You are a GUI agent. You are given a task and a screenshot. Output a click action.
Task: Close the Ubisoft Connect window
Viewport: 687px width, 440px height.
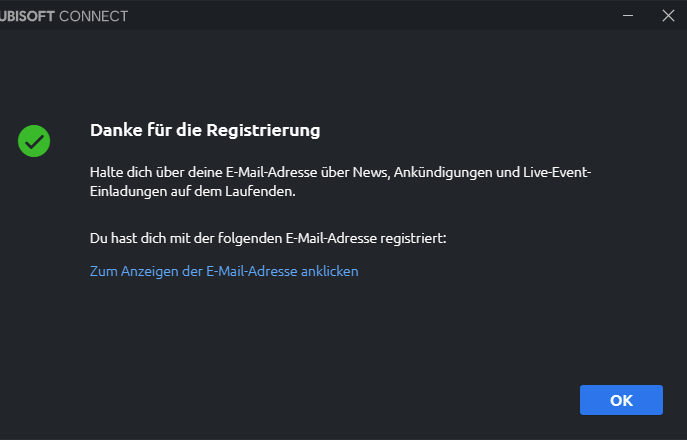click(x=668, y=15)
